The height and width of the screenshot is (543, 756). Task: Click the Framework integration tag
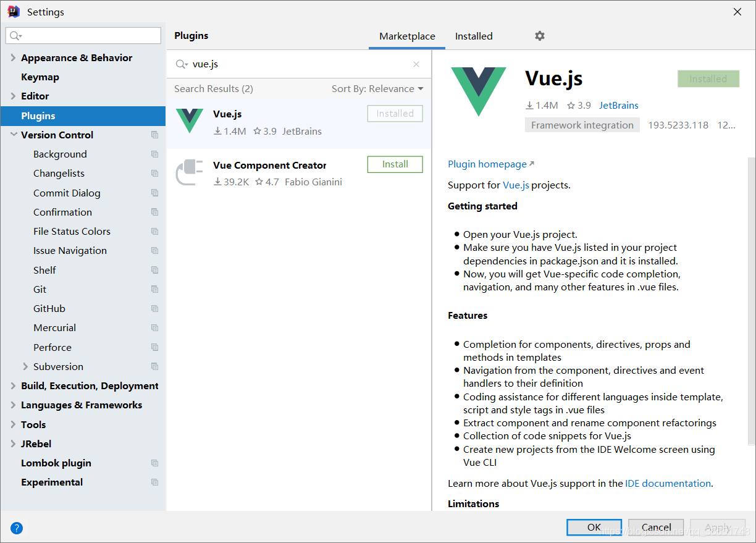(582, 125)
